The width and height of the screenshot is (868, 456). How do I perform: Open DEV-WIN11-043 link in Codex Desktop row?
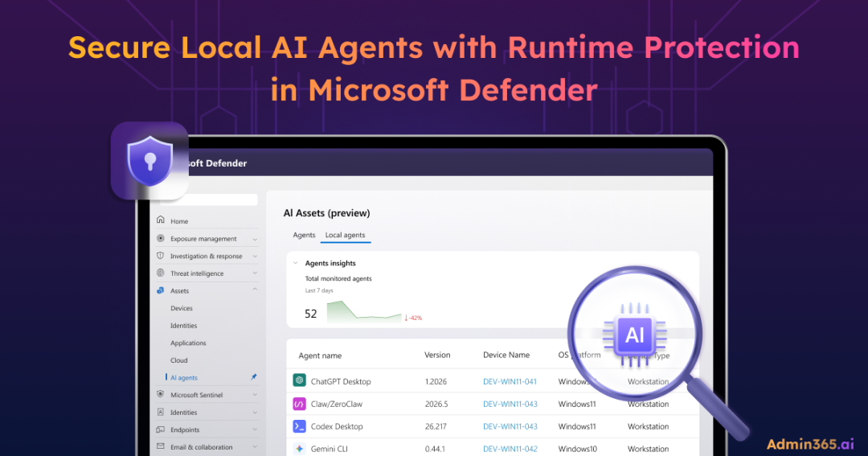[510, 426]
